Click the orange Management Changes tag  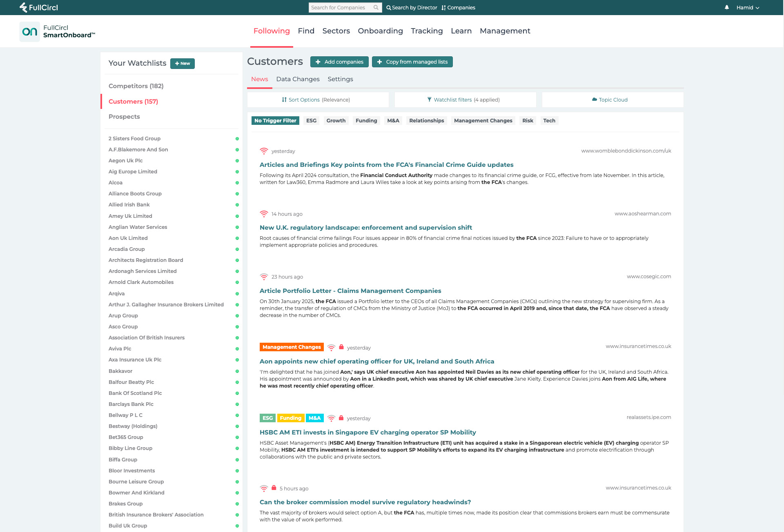(292, 347)
